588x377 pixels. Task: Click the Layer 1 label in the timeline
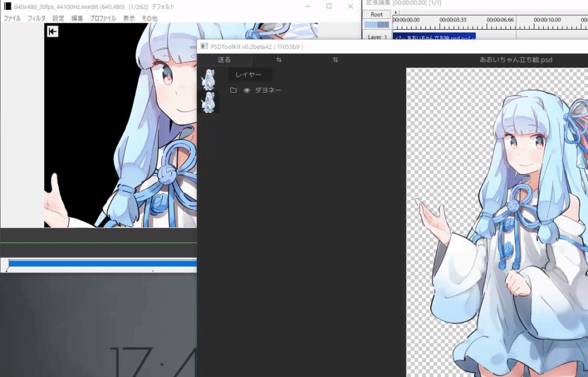(377, 36)
